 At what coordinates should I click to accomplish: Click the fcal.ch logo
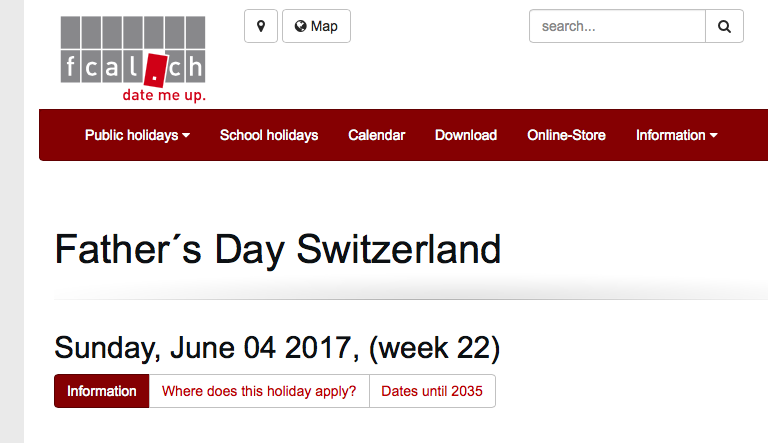click(x=133, y=59)
